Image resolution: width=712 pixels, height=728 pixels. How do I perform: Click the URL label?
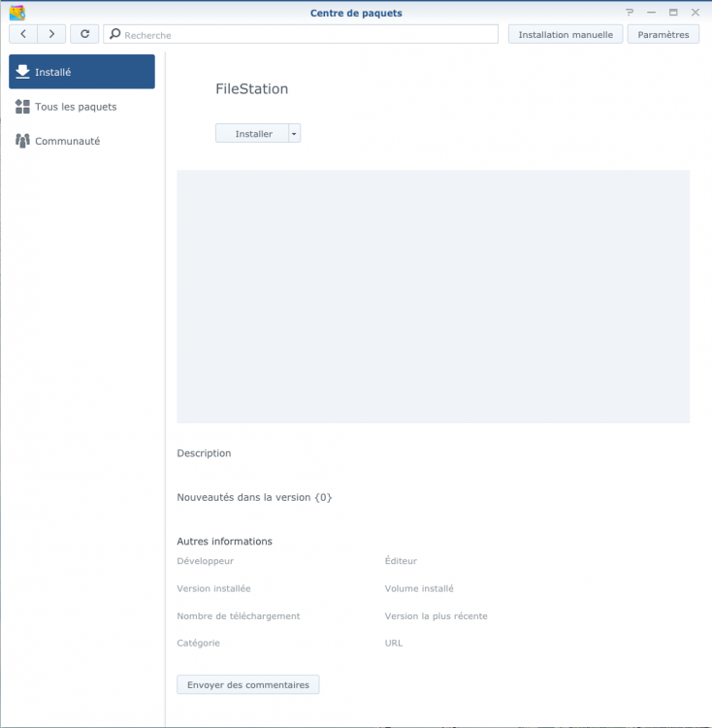point(393,643)
